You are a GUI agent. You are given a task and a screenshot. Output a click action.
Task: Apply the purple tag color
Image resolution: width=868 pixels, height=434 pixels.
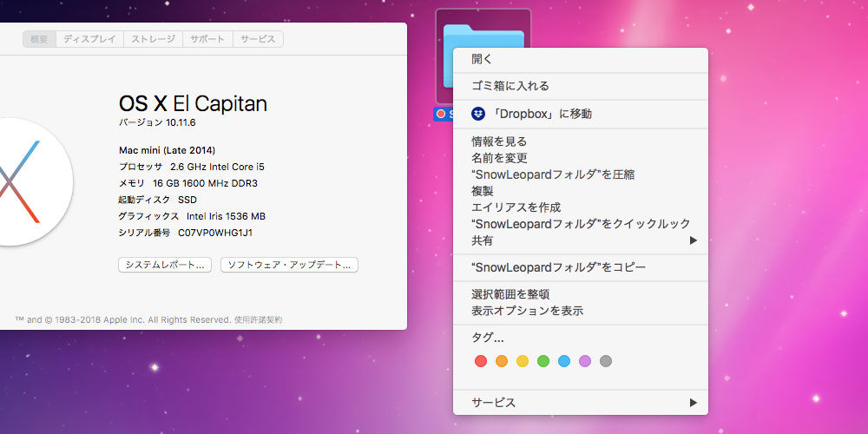(585, 361)
